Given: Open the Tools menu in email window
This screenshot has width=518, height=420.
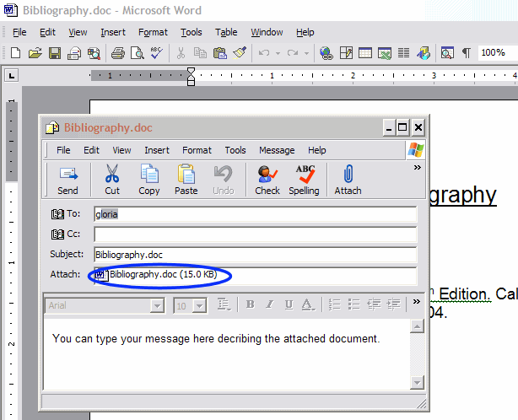Looking at the screenshot, I should [x=235, y=150].
